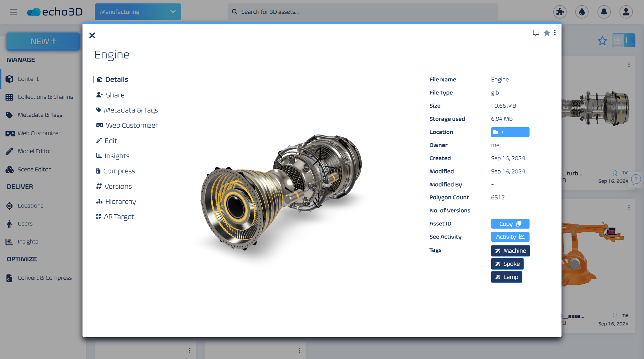644x359 pixels.
Task: Click the Copy Asset ID button
Action: 510,223
